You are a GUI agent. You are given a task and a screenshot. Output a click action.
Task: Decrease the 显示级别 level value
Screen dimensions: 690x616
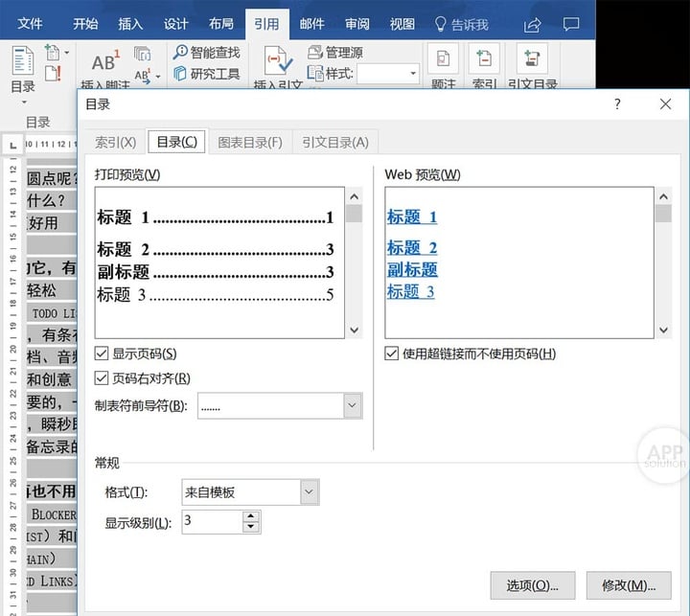pos(251,527)
